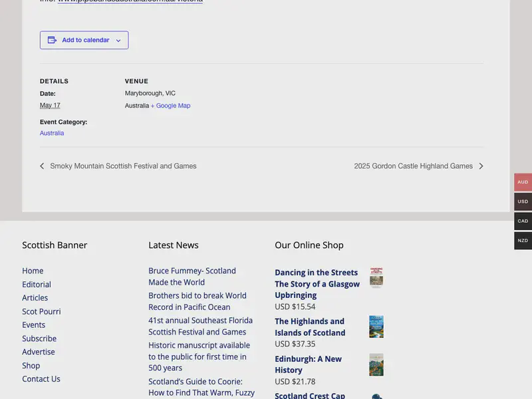Open Subscribe in footer menu

pos(39,338)
